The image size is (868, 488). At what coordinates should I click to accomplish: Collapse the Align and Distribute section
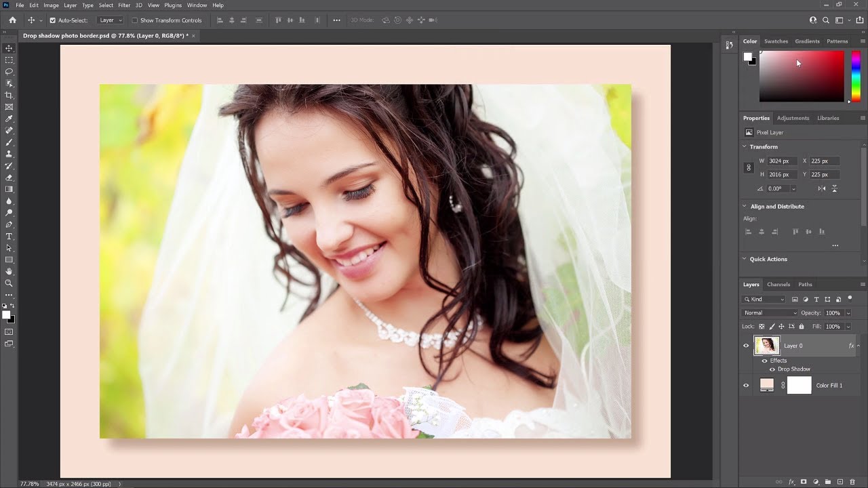(745, 206)
